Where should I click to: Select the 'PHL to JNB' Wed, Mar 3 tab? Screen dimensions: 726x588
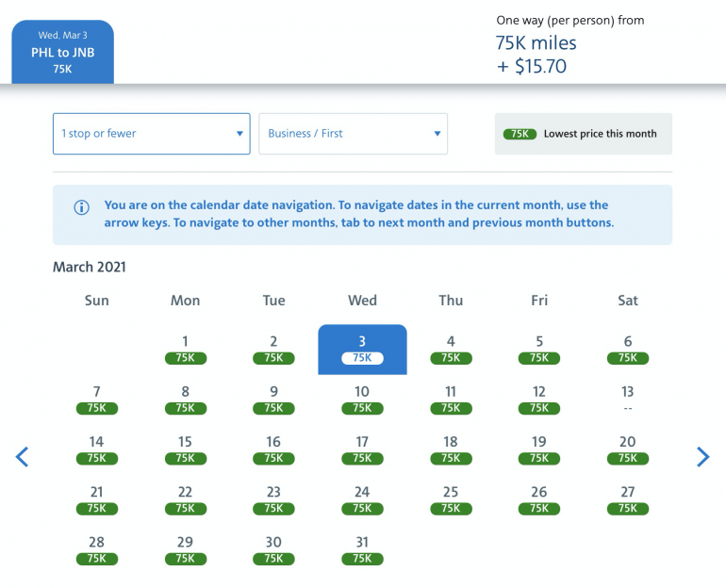tap(62, 53)
